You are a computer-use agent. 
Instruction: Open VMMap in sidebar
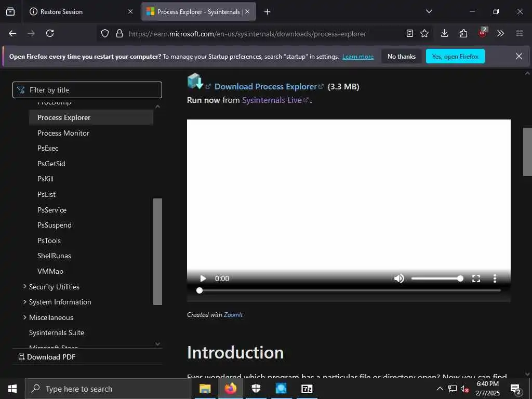[x=50, y=271]
